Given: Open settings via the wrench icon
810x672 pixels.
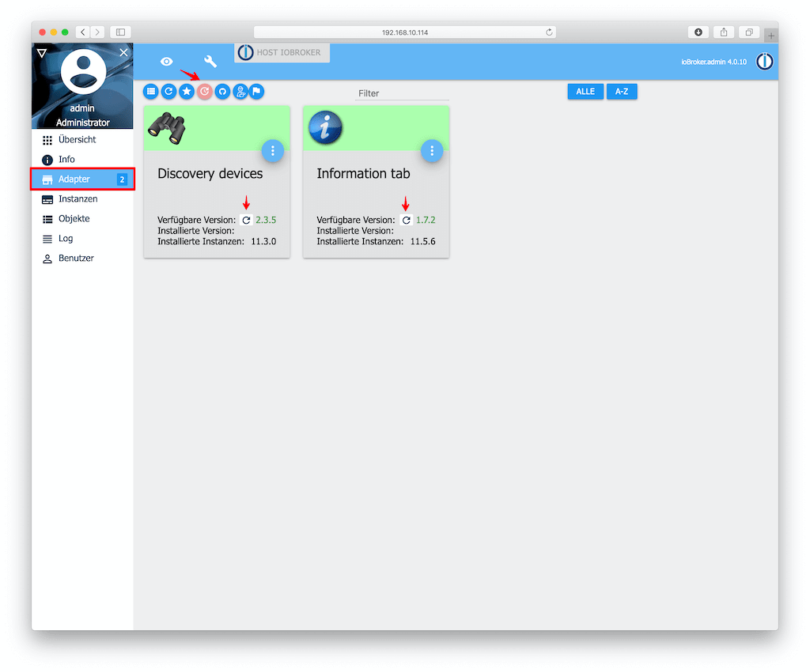Looking at the screenshot, I should [210, 62].
